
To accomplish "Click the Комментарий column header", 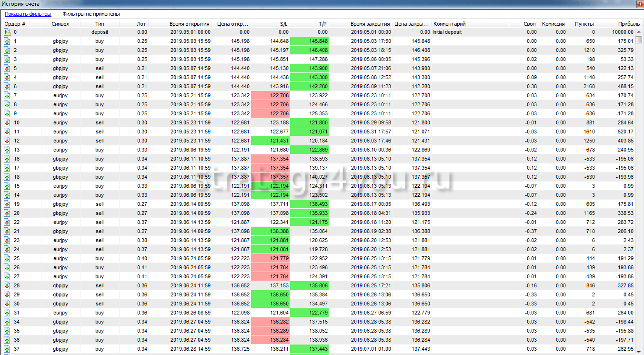I will click(450, 24).
